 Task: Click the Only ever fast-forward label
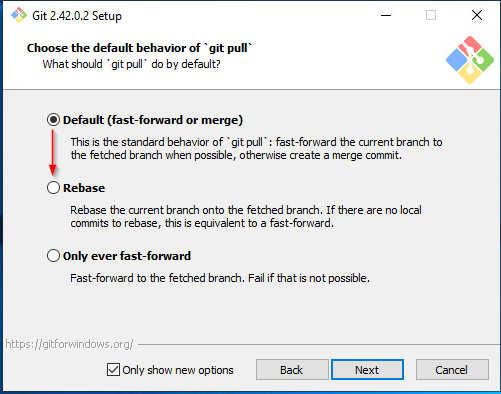tap(127, 256)
